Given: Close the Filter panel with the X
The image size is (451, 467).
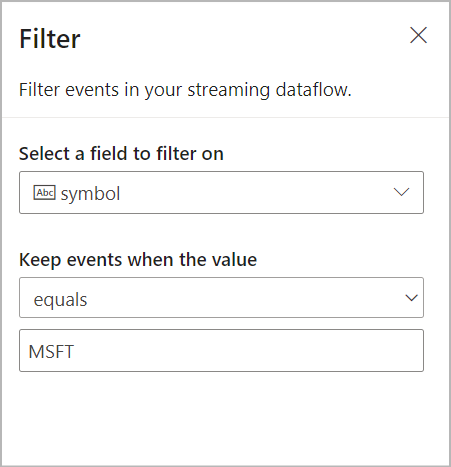Looking at the screenshot, I should pyautogui.click(x=418, y=35).
